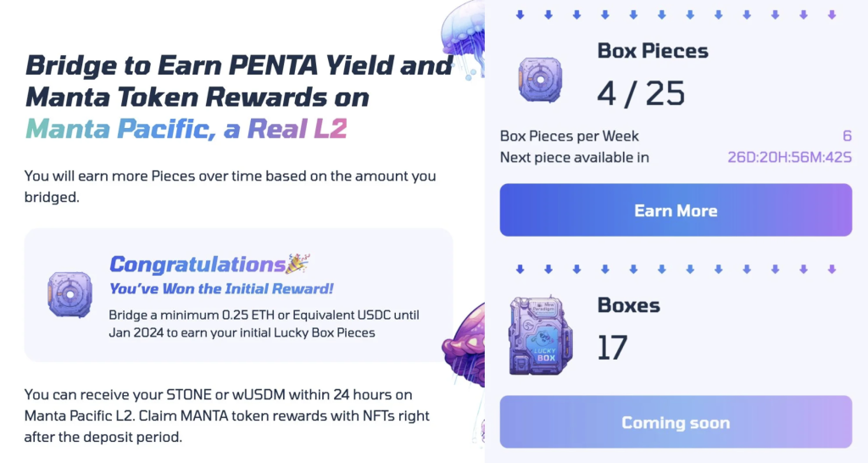Click the Boxes count of 17
This screenshot has height=463, width=868.
click(x=613, y=348)
